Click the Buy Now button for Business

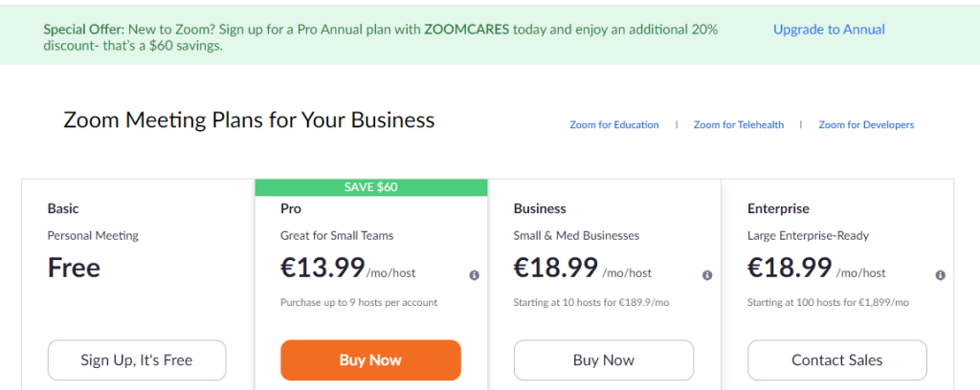(604, 360)
